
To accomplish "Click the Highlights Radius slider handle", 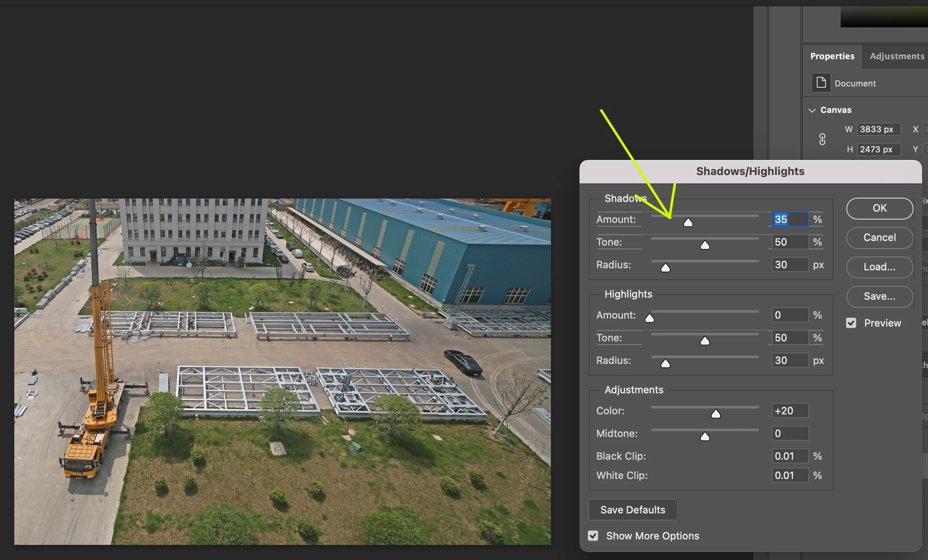I will (x=665, y=364).
